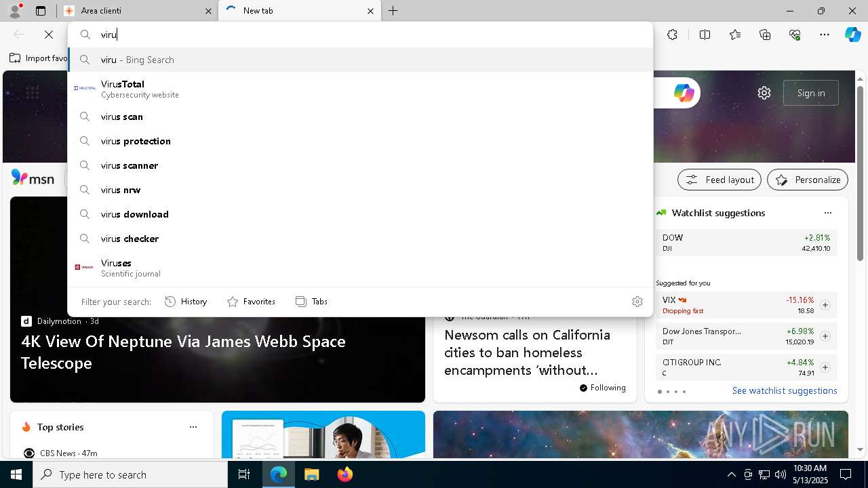Open address bar search settings gear
The image size is (868, 488).
(637, 302)
